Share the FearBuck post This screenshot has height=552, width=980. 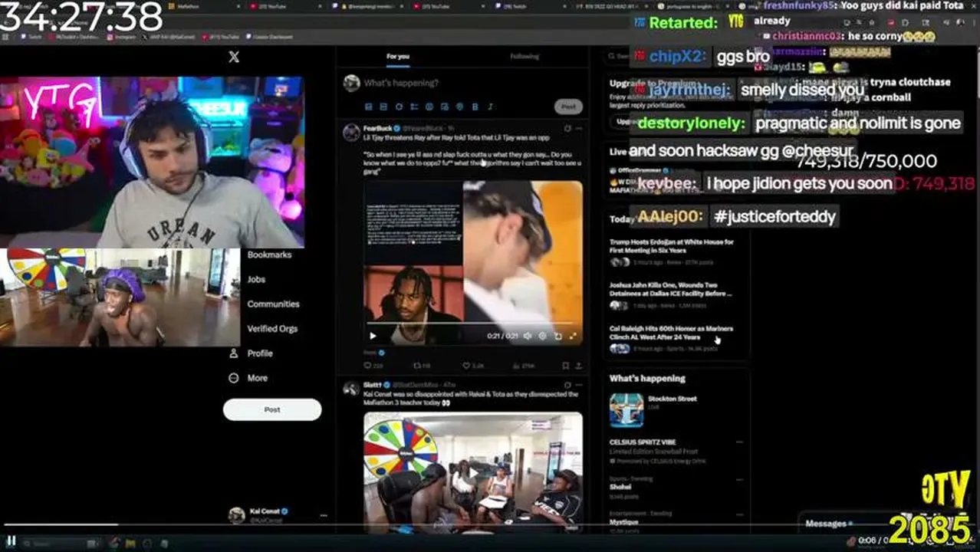point(578,366)
